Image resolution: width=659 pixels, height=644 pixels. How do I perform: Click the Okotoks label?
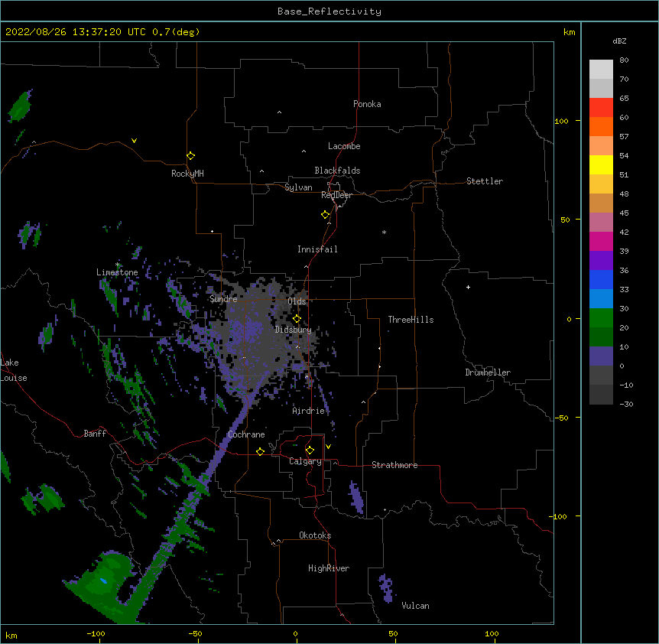315,535
